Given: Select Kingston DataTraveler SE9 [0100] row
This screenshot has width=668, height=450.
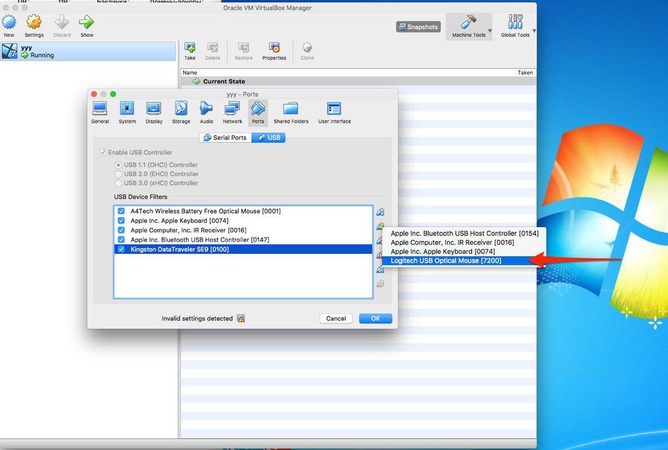Looking at the screenshot, I should coord(243,249).
